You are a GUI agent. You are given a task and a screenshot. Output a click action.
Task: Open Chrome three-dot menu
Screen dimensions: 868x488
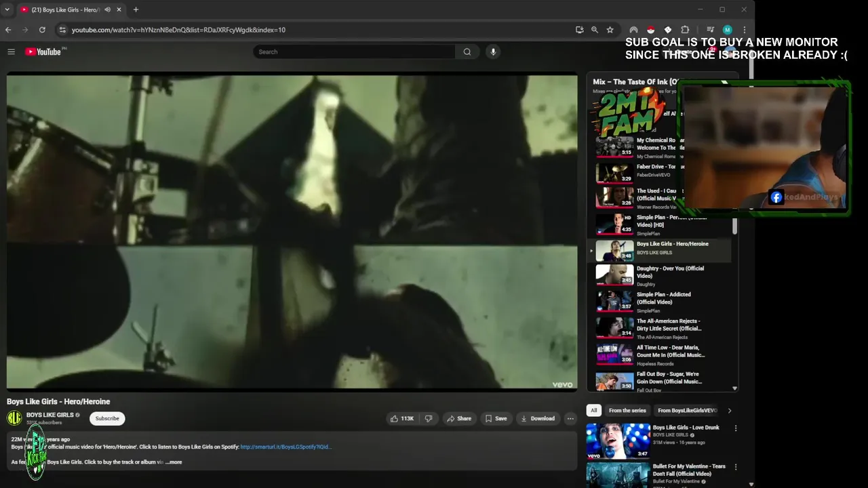[744, 30]
